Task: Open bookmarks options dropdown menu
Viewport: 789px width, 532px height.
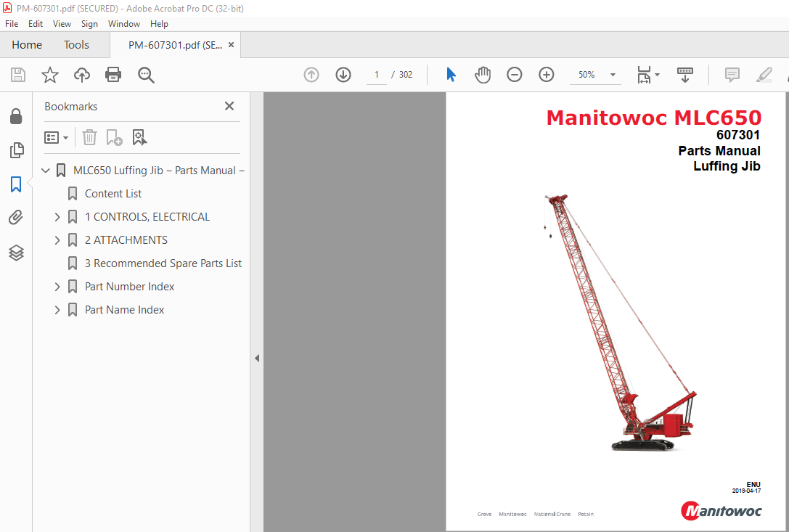Action: click(x=57, y=137)
